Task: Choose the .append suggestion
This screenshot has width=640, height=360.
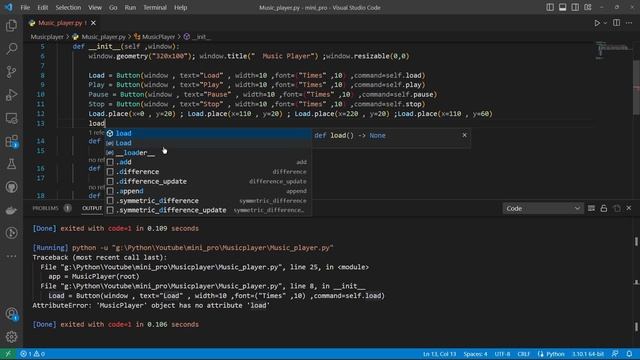Action: (208, 191)
